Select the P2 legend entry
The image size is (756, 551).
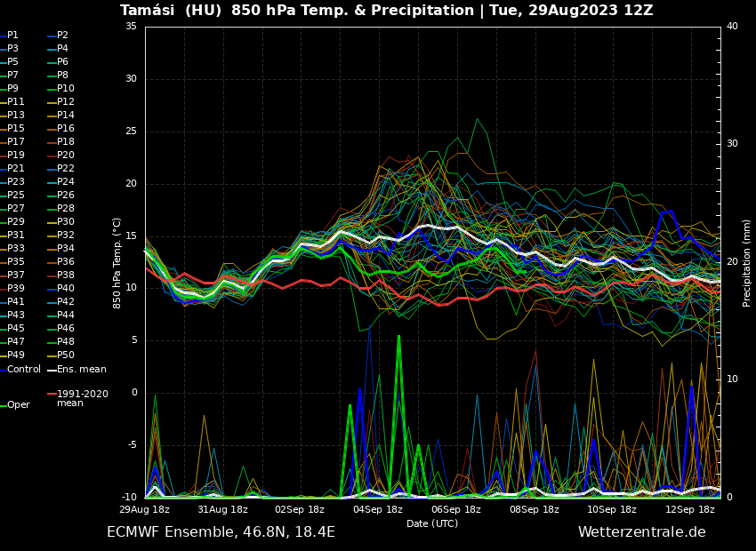tap(62, 36)
